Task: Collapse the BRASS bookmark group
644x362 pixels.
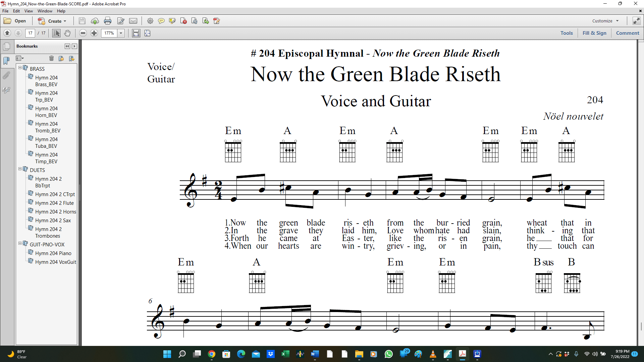Action: point(20,68)
